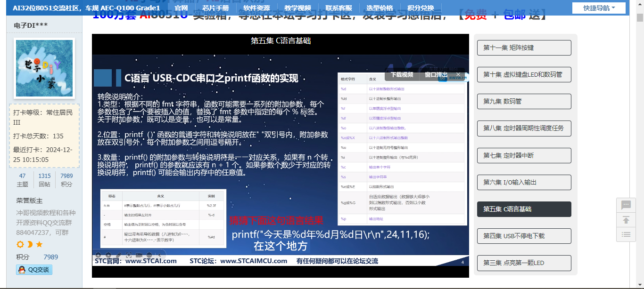Image resolution: width=644 pixels, height=289 pixels.
Task: Click the thread list icon on right
Action: [626, 234]
